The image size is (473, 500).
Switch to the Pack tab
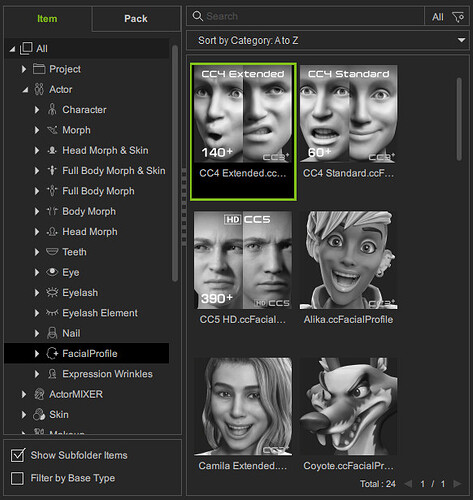click(x=136, y=19)
